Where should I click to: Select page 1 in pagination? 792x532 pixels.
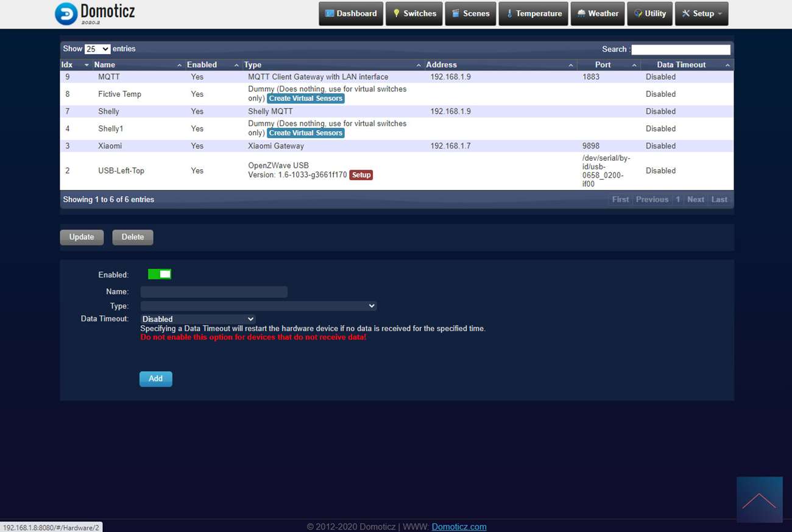pyautogui.click(x=677, y=200)
